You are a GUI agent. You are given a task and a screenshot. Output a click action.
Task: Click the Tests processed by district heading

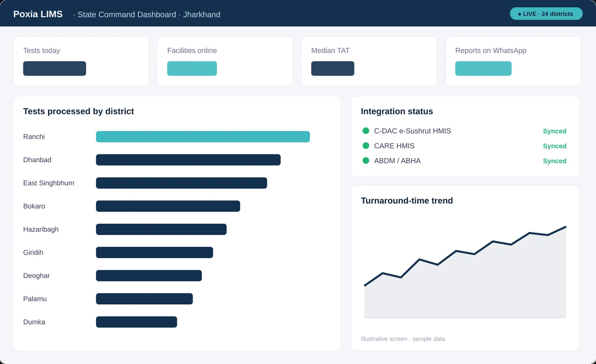(x=78, y=111)
